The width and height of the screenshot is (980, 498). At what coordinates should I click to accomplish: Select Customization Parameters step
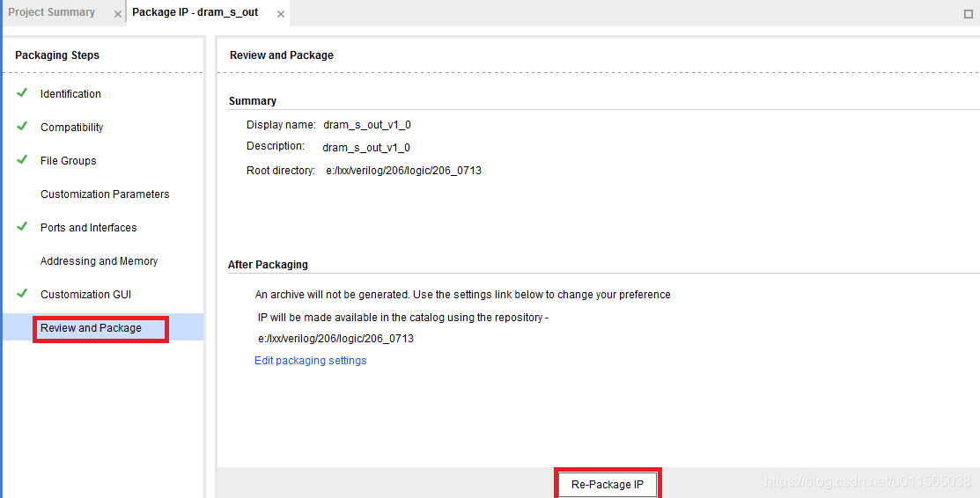point(105,194)
